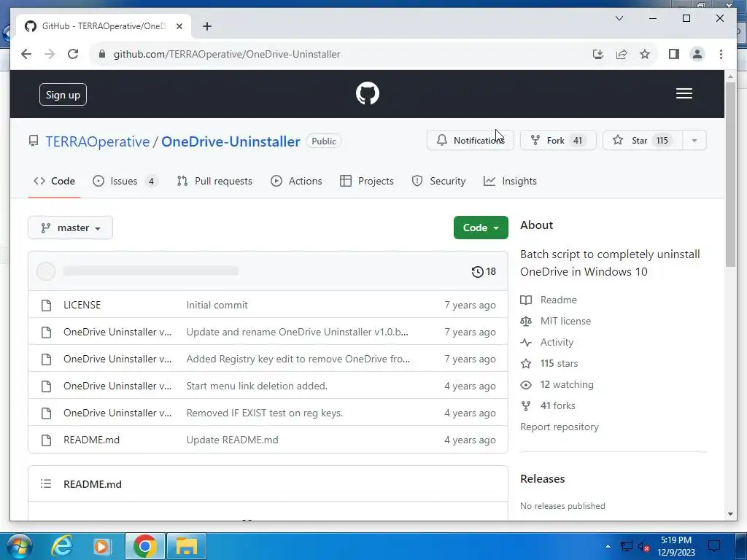
Task: Open the Windows Start button
Action: [18, 545]
